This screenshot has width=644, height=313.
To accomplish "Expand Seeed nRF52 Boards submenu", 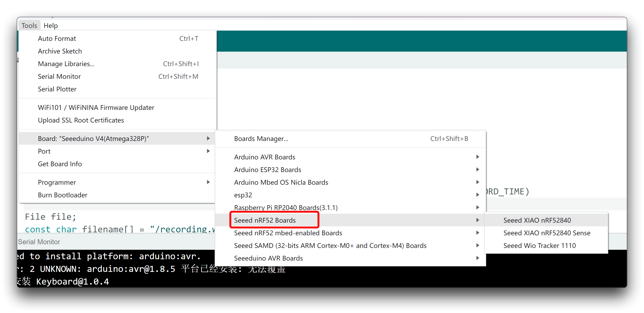I will click(x=350, y=220).
